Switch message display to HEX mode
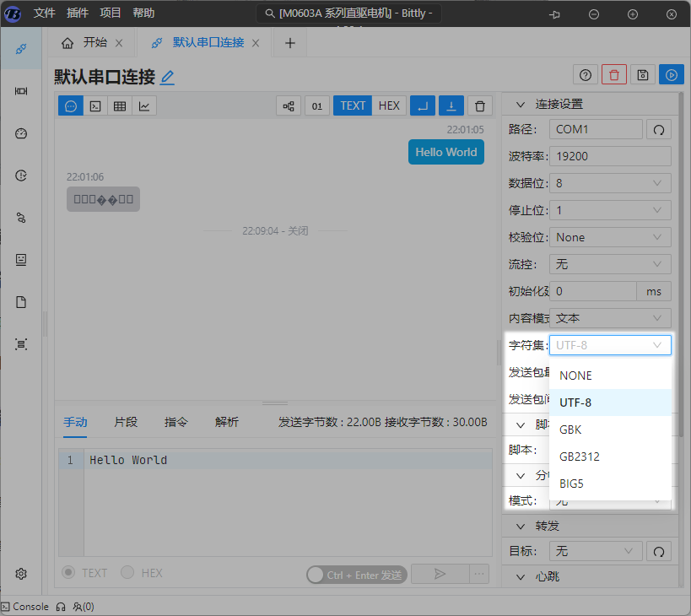691x616 pixels. 389,105
